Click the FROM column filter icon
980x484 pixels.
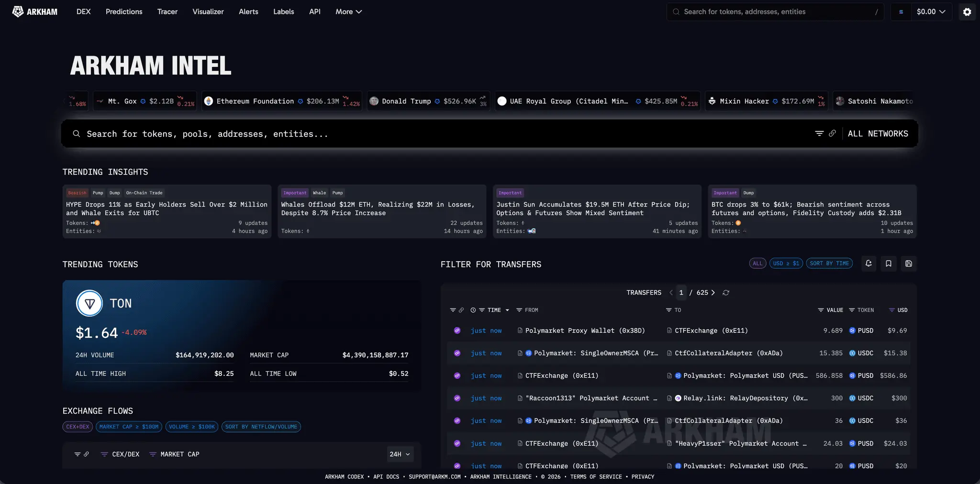point(519,310)
